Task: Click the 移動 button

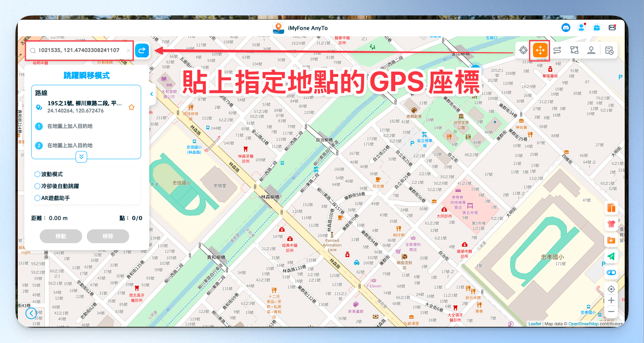Action: (x=61, y=236)
